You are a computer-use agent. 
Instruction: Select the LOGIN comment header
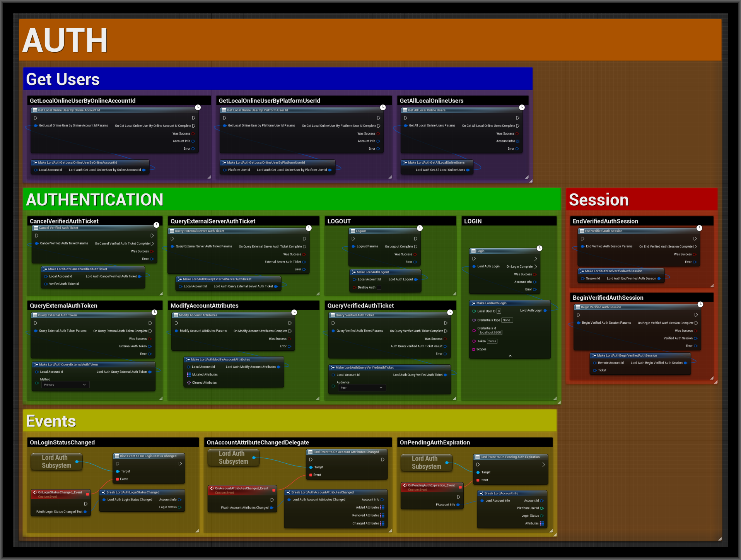(x=509, y=221)
